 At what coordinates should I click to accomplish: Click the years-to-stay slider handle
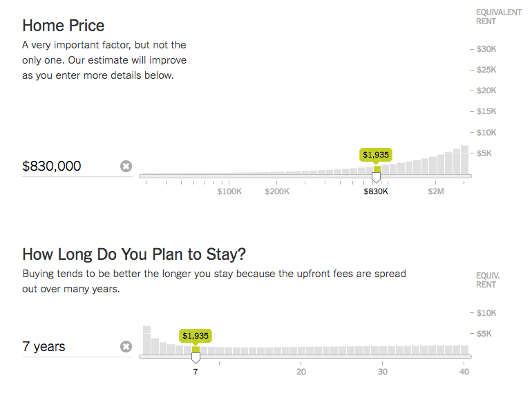[x=196, y=358]
